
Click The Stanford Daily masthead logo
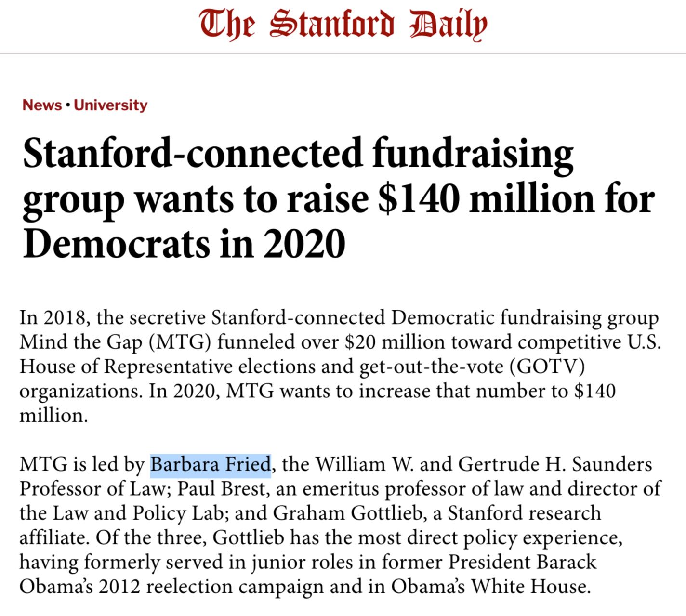click(343, 24)
